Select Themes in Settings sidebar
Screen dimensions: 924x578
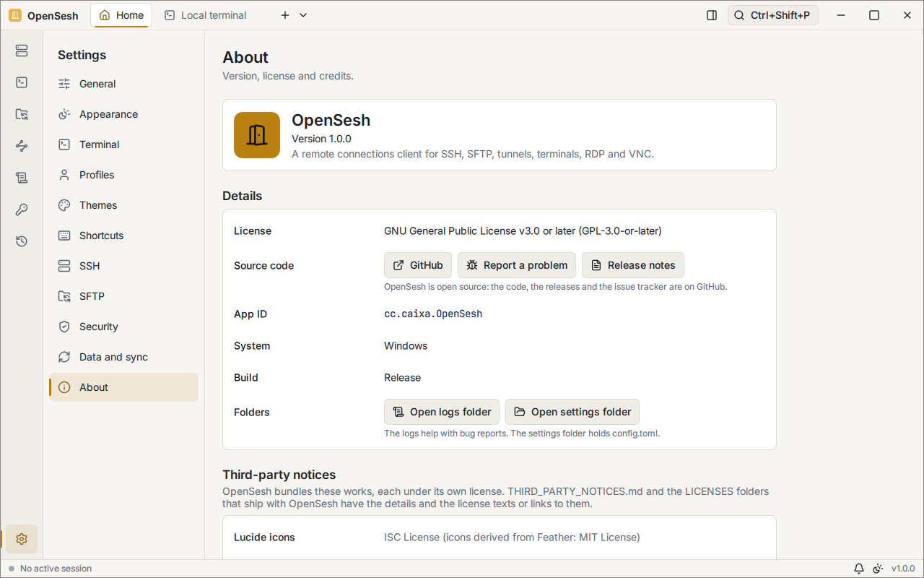click(x=123, y=205)
